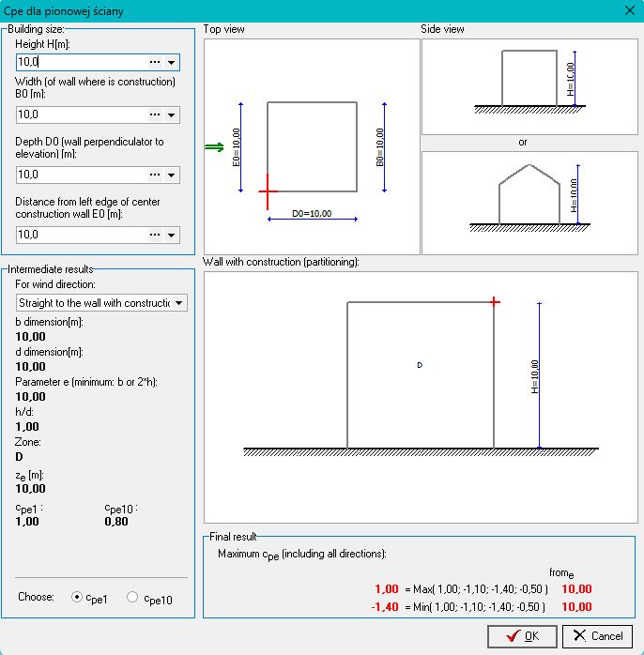Click the red cross marker in top view

[268, 190]
